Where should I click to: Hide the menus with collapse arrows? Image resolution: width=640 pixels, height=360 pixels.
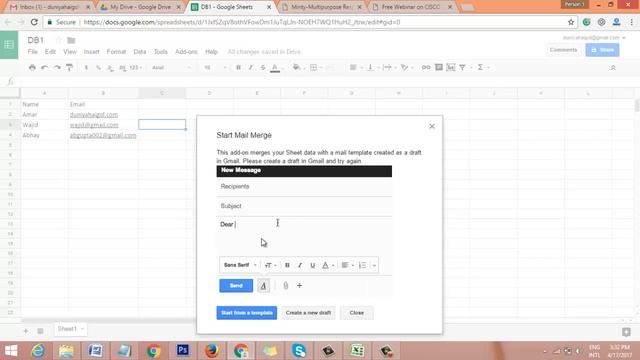613,68
